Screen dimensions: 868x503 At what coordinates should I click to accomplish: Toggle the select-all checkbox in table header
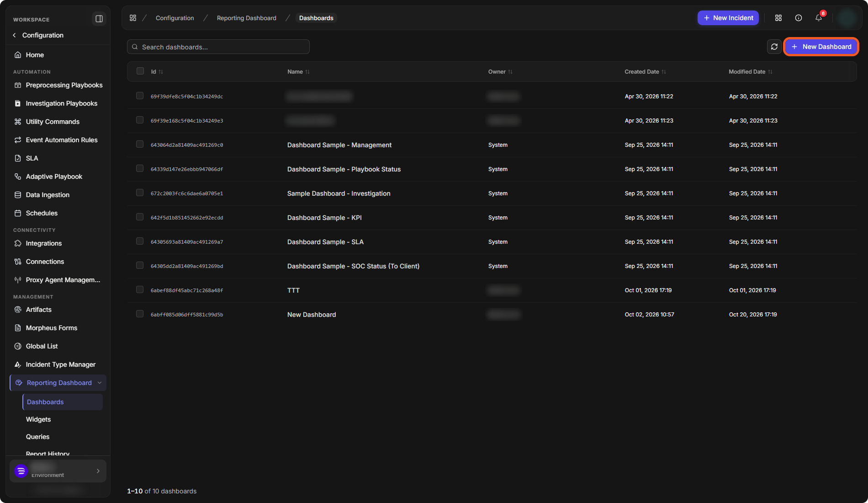click(140, 71)
